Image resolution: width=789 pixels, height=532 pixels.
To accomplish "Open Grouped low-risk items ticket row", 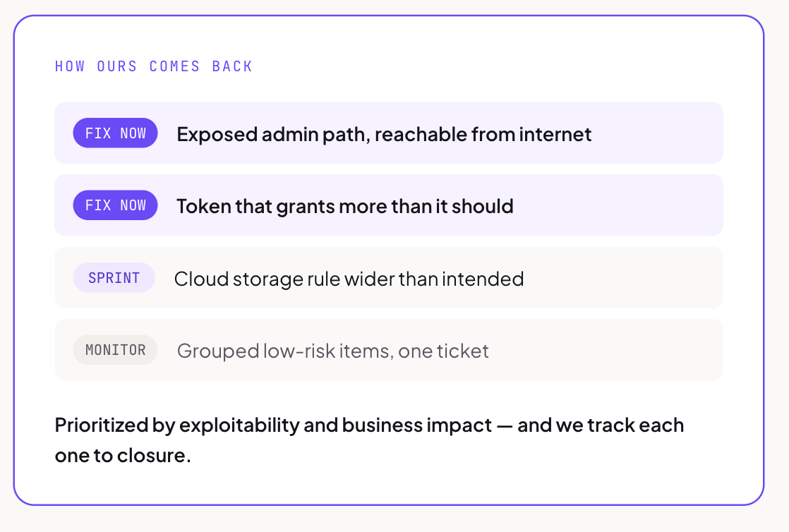I will (388, 350).
